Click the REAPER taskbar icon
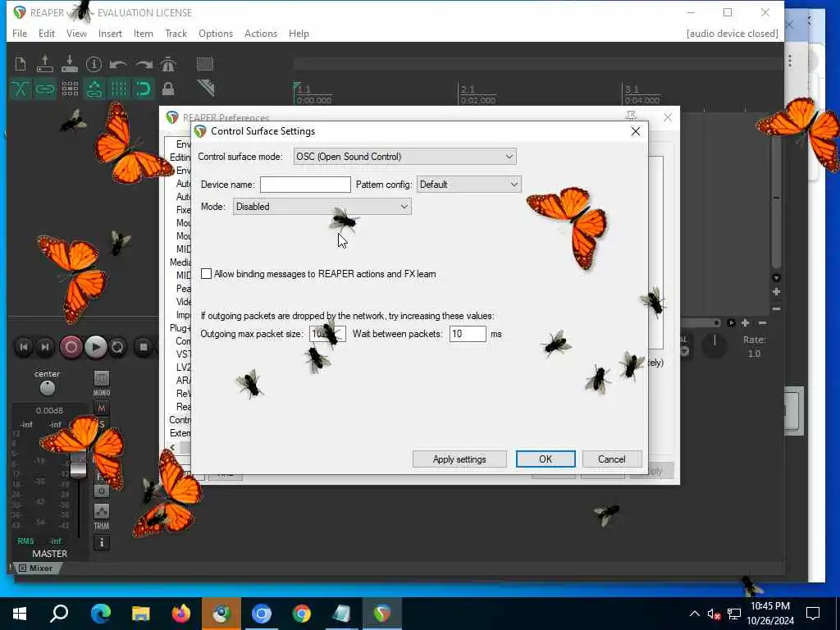This screenshot has width=840, height=630. click(x=382, y=614)
